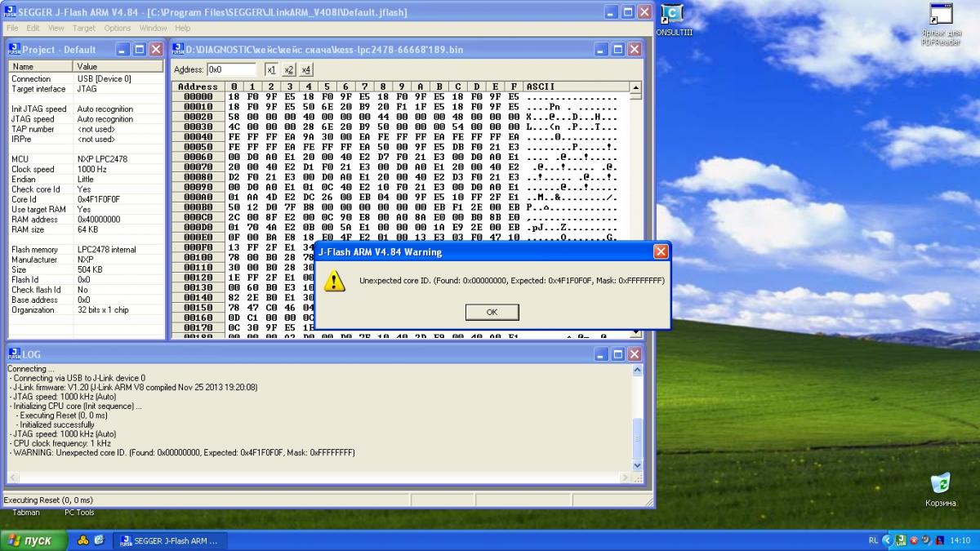Click the yellow warning icon in dialog
980x551 pixels.
click(x=334, y=281)
